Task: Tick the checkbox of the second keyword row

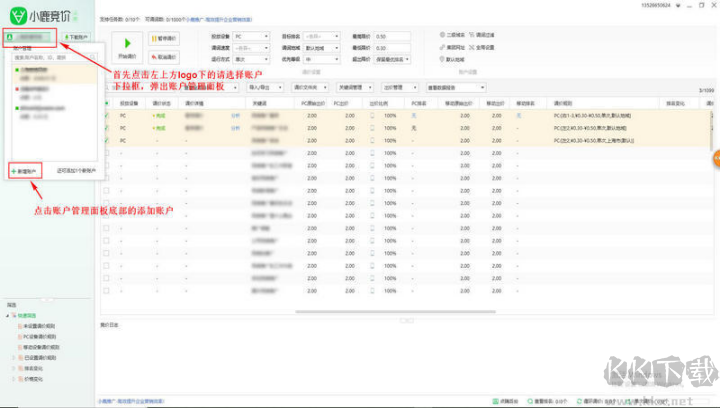Action: point(108,128)
